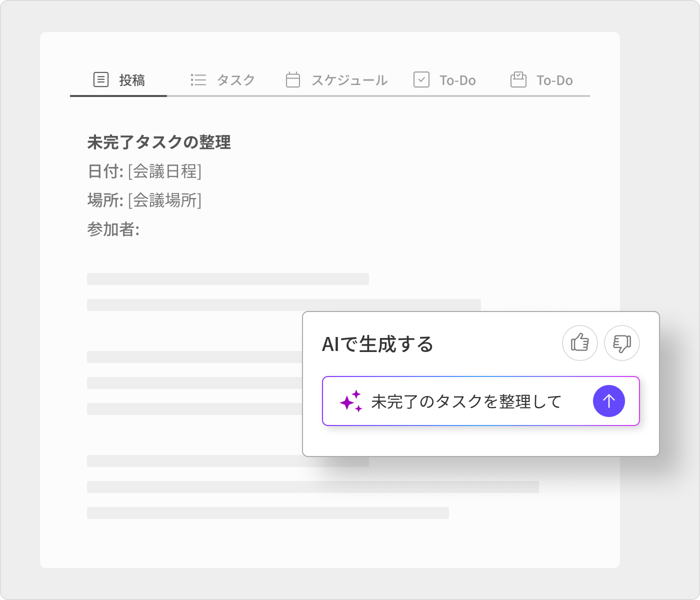Select the スケジュール tab label

[349, 80]
